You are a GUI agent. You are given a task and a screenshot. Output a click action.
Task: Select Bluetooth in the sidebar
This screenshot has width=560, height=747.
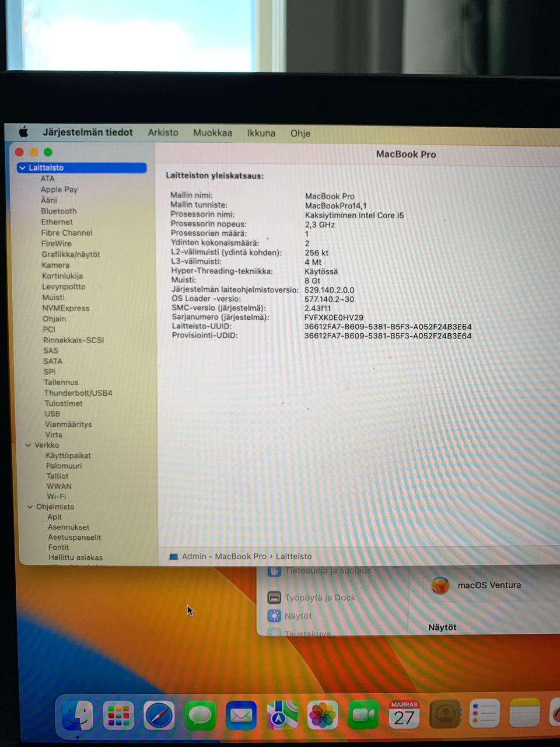59,211
